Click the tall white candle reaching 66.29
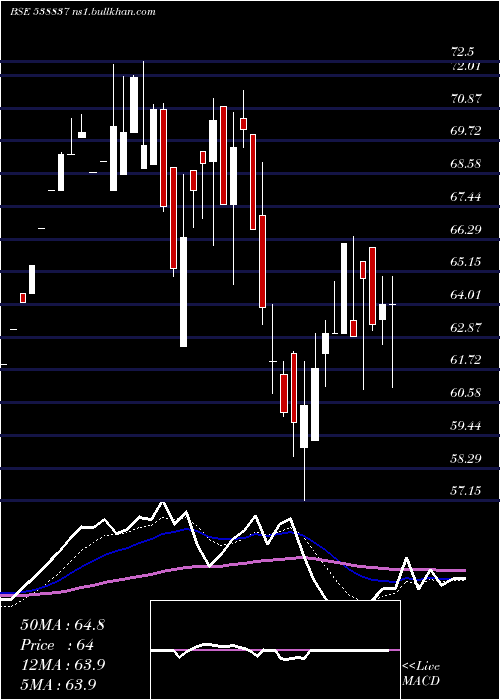This screenshot has width=500, height=700. coord(344,288)
